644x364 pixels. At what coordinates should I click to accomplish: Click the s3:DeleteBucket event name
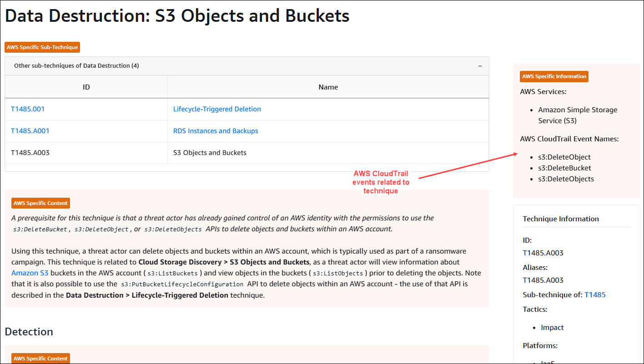tap(564, 168)
